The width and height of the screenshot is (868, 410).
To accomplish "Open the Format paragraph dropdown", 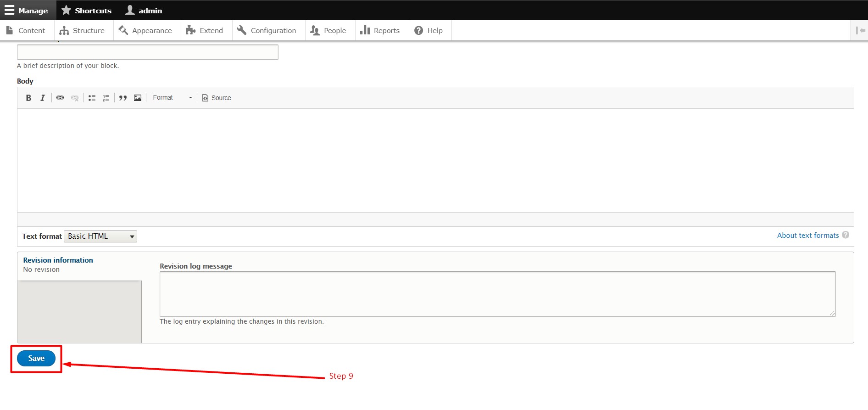I will [172, 98].
